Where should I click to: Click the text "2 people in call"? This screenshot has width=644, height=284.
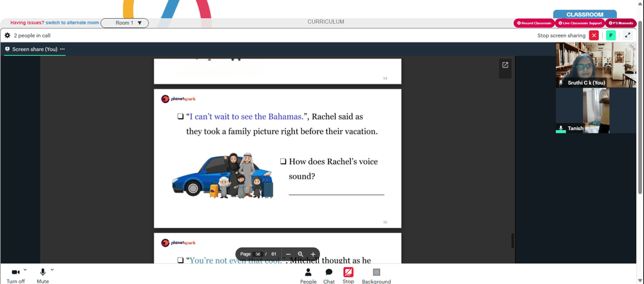tap(32, 35)
